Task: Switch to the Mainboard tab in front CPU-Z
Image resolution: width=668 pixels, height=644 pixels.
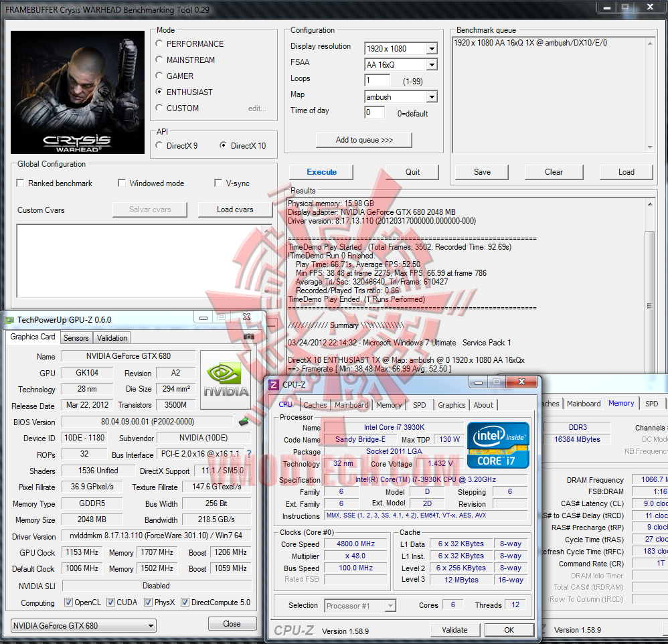Action: tap(351, 405)
